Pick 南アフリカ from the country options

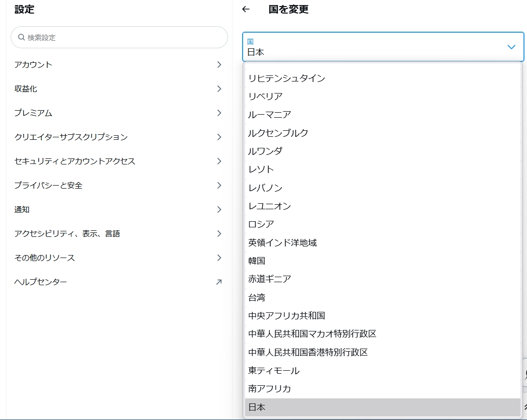270,389
